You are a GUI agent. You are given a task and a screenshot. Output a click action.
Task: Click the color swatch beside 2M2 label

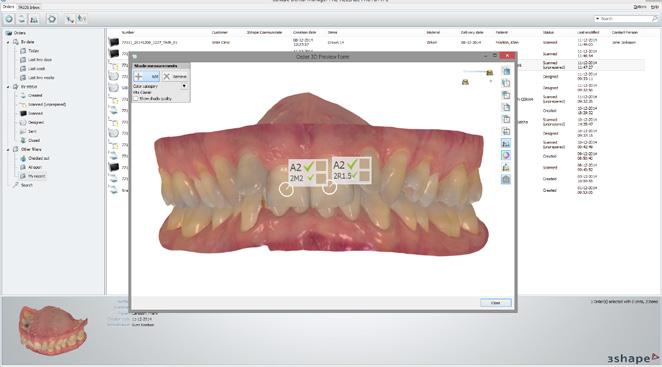[x=321, y=178]
